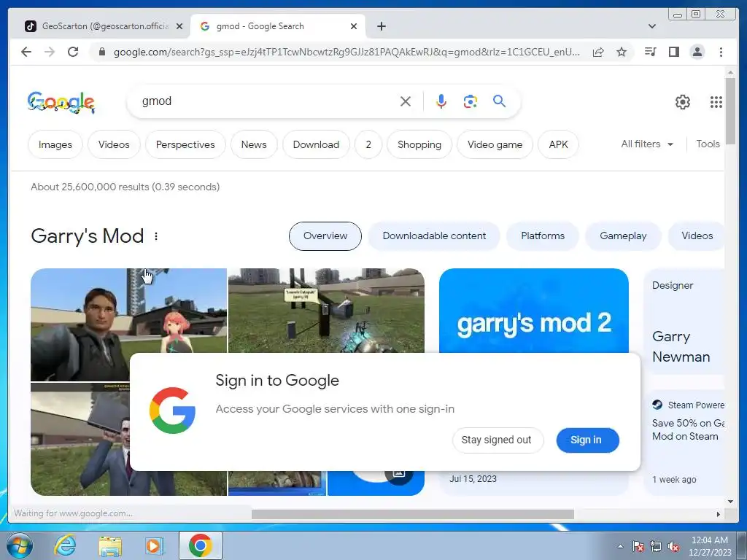Select the Images filter chip
This screenshot has height=560, width=747.
[x=55, y=144]
